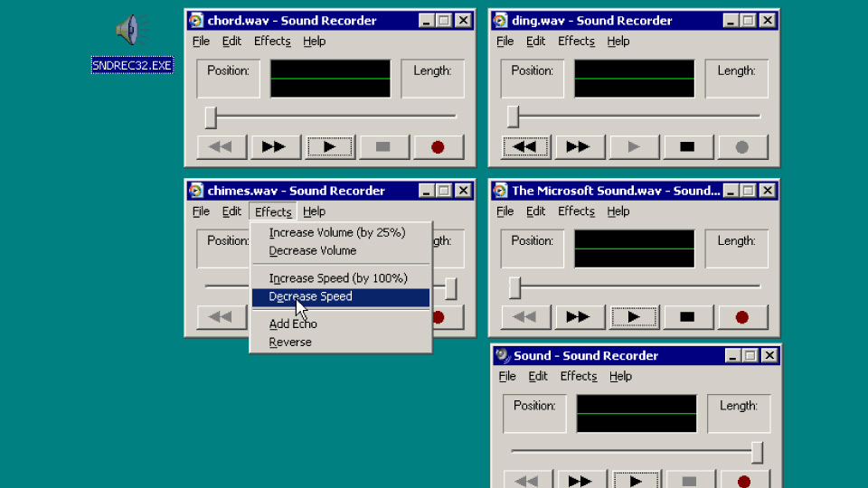This screenshot has height=488, width=868.
Task: Click slider thumb in The Microsoft Sound.wav
Action: [514, 288]
